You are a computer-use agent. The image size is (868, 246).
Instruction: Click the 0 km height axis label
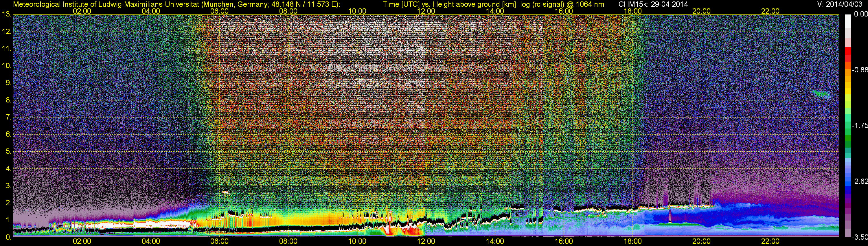(8, 237)
